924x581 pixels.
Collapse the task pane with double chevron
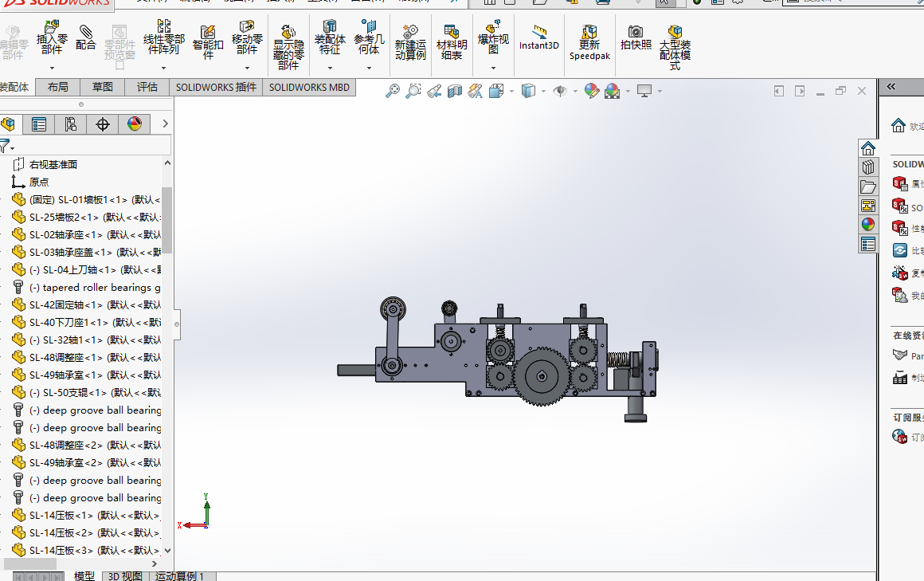pos(891,87)
